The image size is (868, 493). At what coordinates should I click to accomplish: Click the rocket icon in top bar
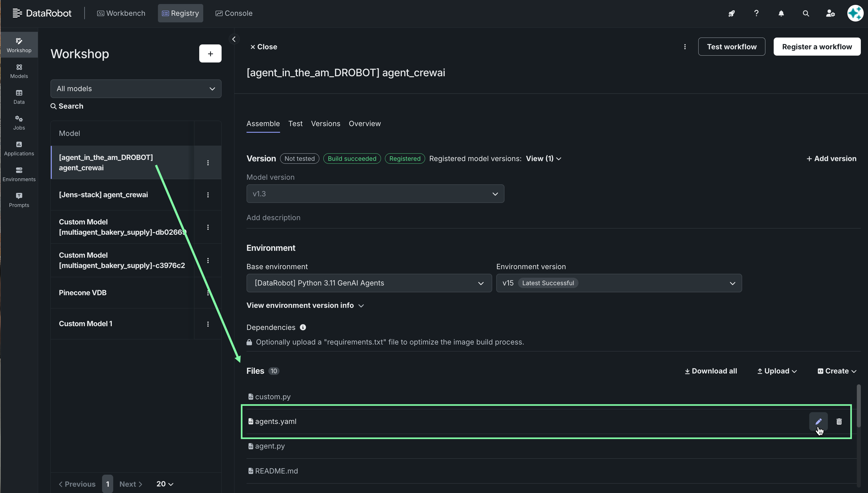click(x=732, y=13)
